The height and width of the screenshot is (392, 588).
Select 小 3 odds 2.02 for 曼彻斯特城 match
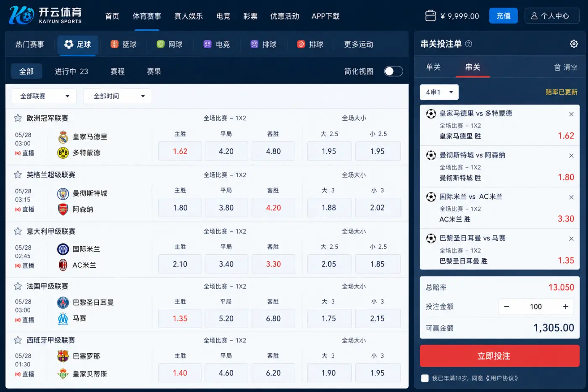point(378,208)
